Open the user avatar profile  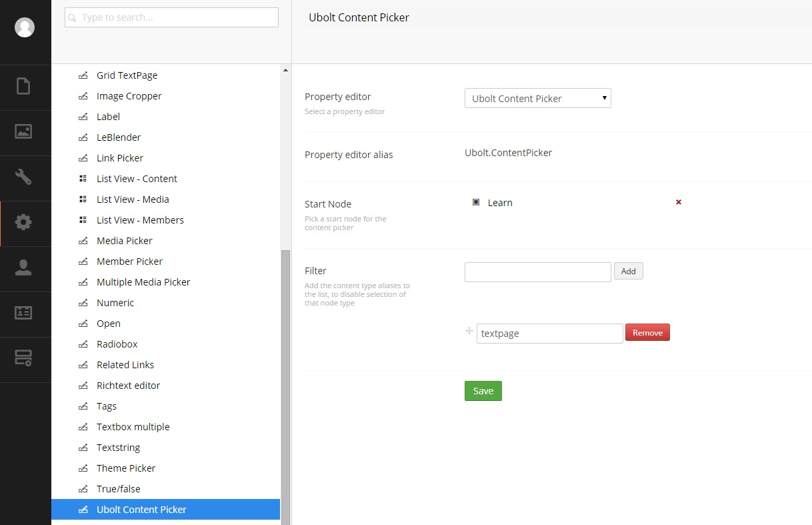click(x=25, y=27)
